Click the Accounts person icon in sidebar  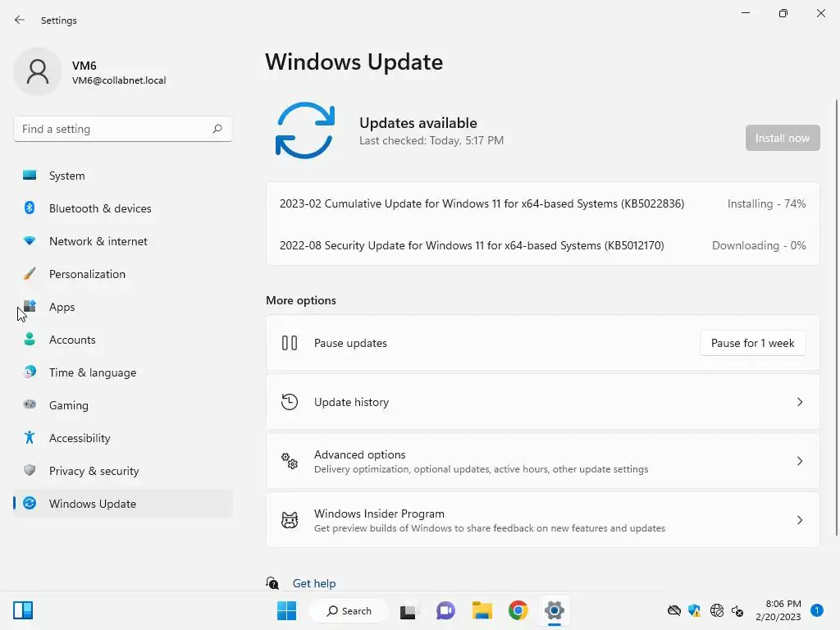30,339
